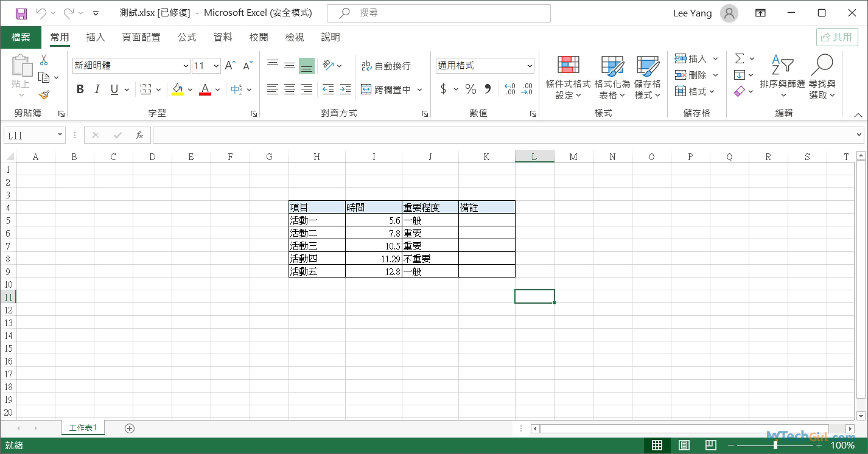The height and width of the screenshot is (454, 868).
Task: Toggle Italic formatting
Action: (x=97, y=89)
